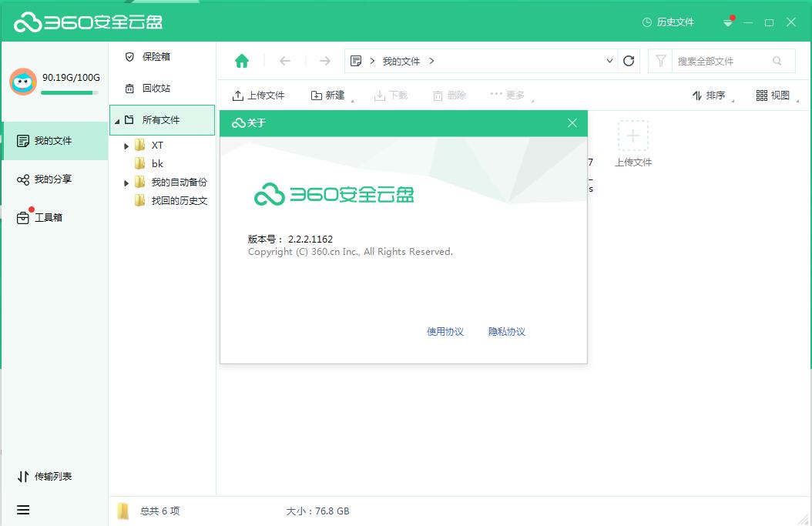Switch to 我的分享 tab

click(x=52, y=179)
